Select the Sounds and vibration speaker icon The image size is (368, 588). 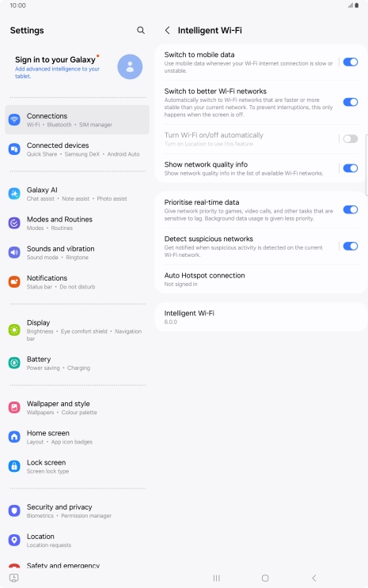tap(14, 252)
